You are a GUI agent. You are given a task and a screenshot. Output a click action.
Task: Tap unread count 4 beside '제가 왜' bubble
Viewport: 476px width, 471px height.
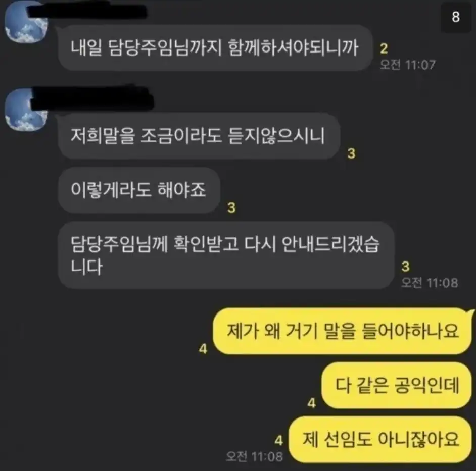tap(203, 349)
